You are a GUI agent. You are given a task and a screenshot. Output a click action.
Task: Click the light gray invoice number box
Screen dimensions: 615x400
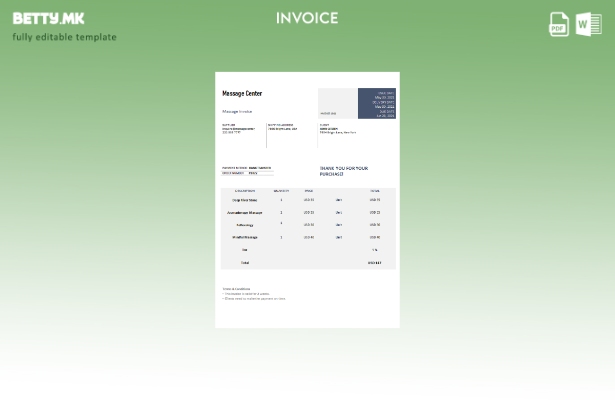pyautogui.click(x=337, y=104)
